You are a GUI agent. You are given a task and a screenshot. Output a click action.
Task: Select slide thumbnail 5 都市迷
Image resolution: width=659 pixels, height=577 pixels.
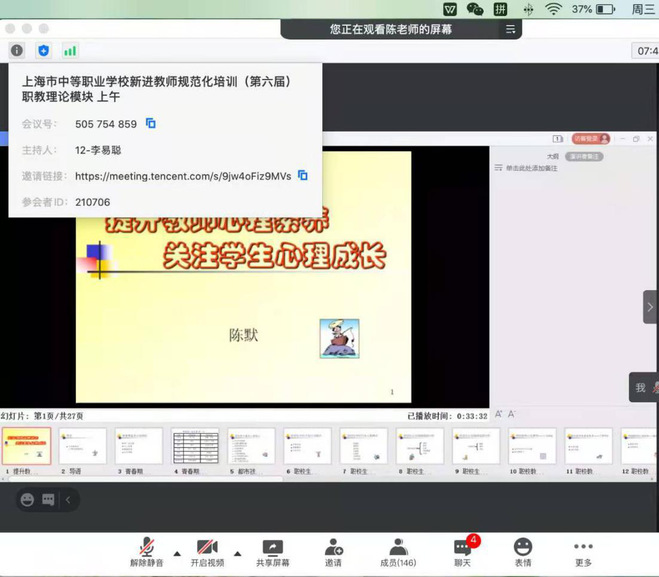point(251,447)
